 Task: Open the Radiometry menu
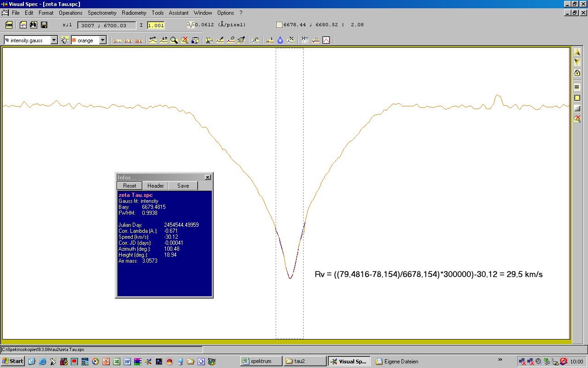[x=134, y=13]
